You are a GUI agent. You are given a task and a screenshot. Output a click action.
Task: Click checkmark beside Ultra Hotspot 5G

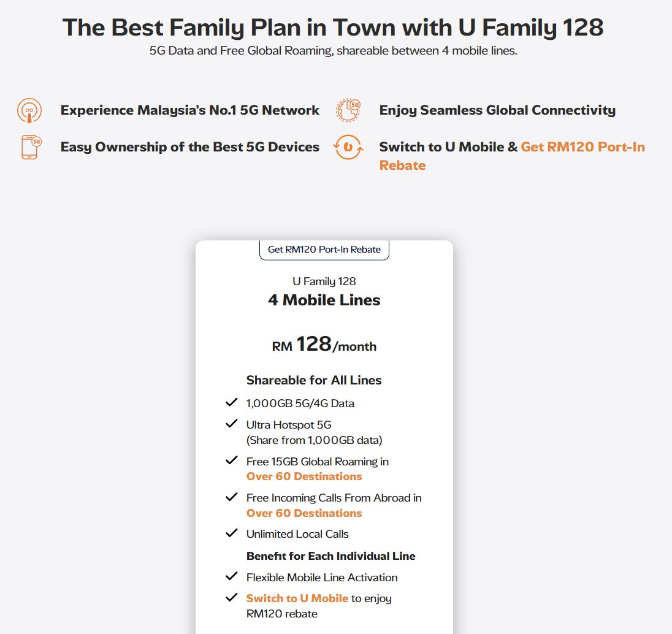[231, 424]
